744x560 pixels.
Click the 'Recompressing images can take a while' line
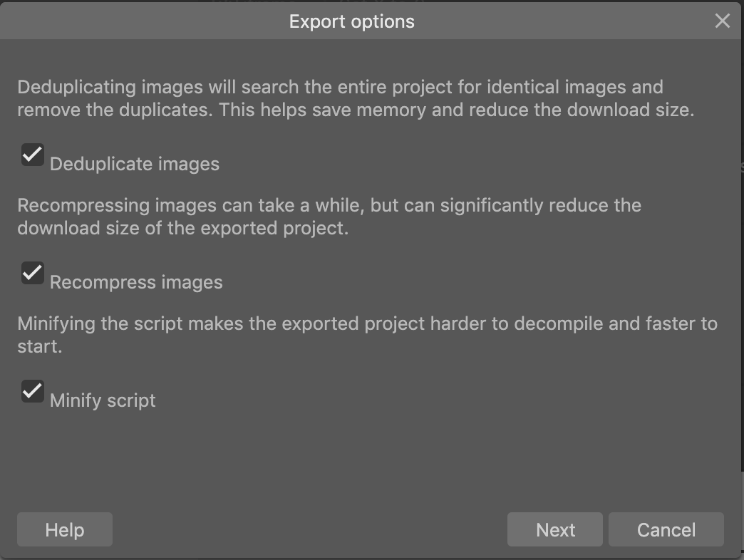point(329,205)
